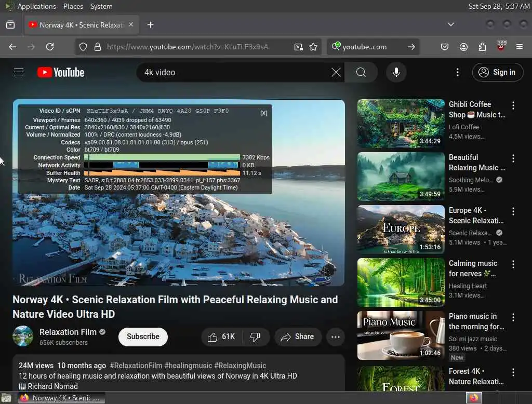Open the YouTube guide hamburger menu
Screen dimensions: 532x404
(x=19, y=72)
